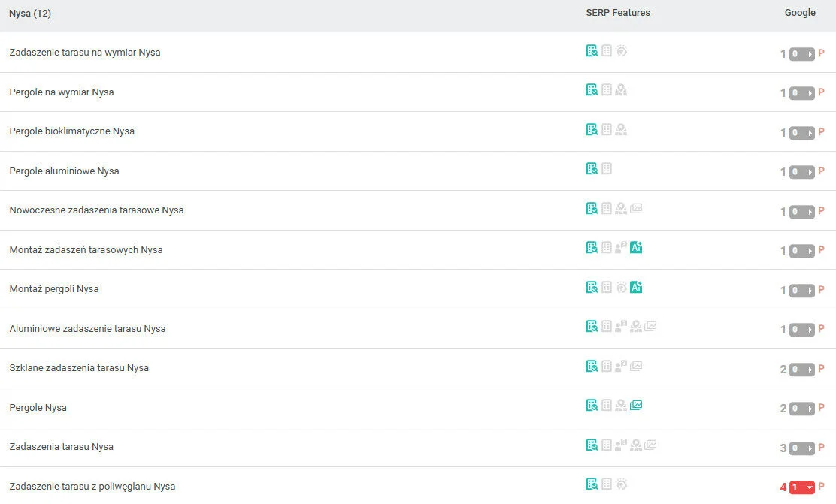Click the people also ask icon for Szklane zadaszenia tarasu Nysa
Image resolution: width=836 pixels, height=504 pixels.
click(x=621, y=367)
